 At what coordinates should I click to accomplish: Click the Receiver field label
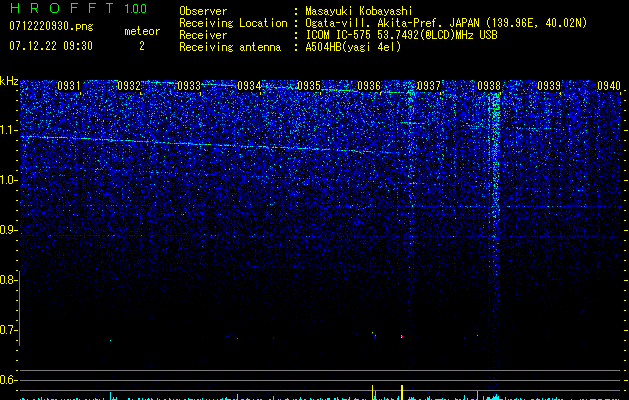click(203, 35)
